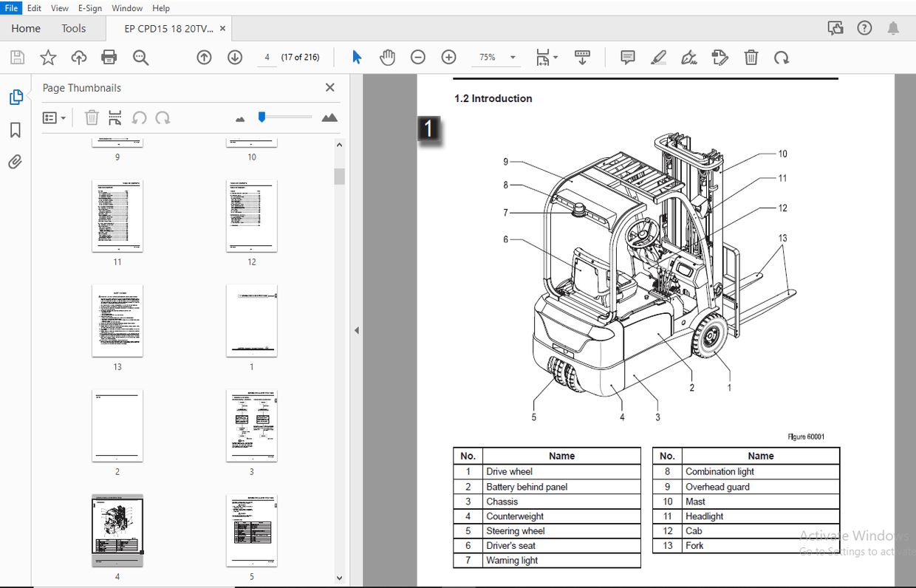Select the Highlight text tool
This screenshot has height=588, width=916.
[659, 58]
